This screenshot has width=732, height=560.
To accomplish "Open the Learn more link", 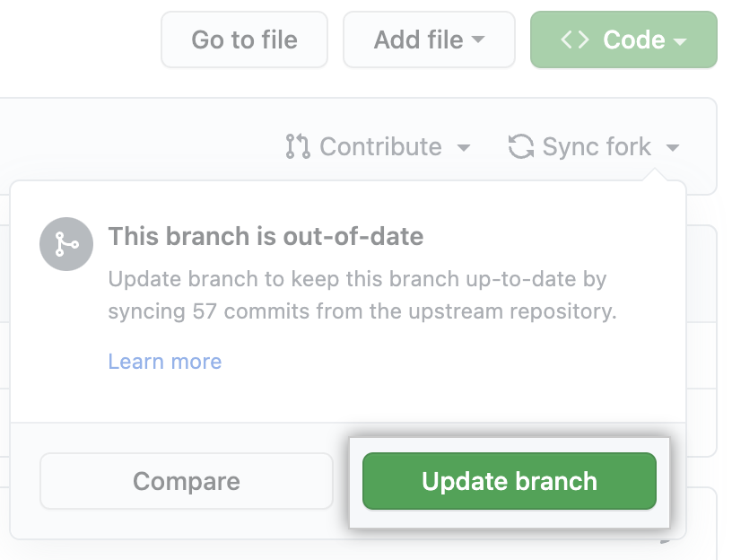I will pos(165,362).
